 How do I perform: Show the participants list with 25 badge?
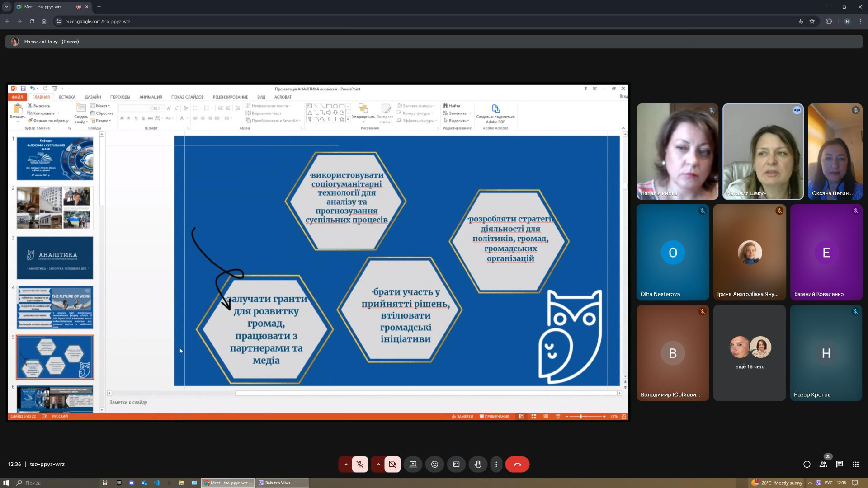pos(823,464)
